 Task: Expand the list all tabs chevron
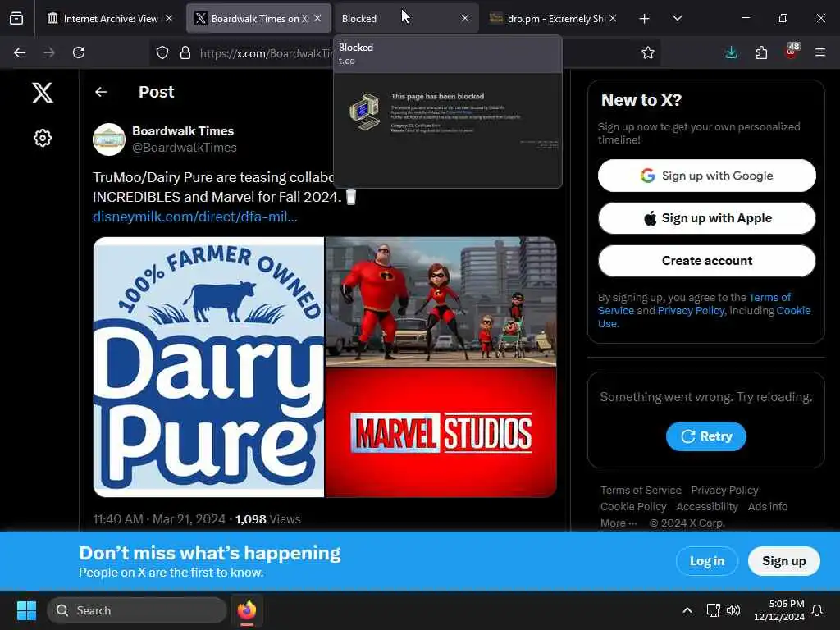[x=677, y=18]
